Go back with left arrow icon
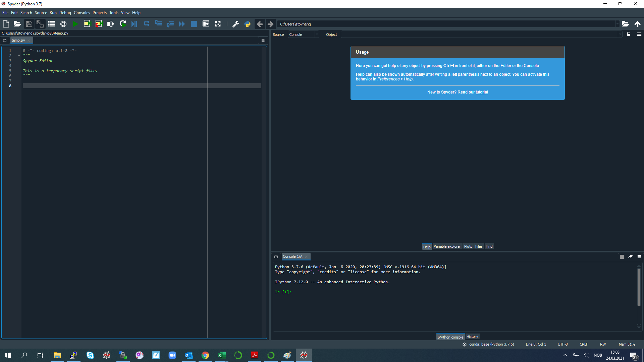 (x=260, y=24)
